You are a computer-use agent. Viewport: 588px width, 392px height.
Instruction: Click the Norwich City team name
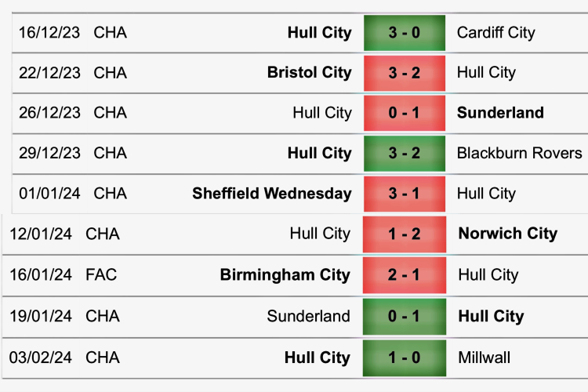pos(507,233)
